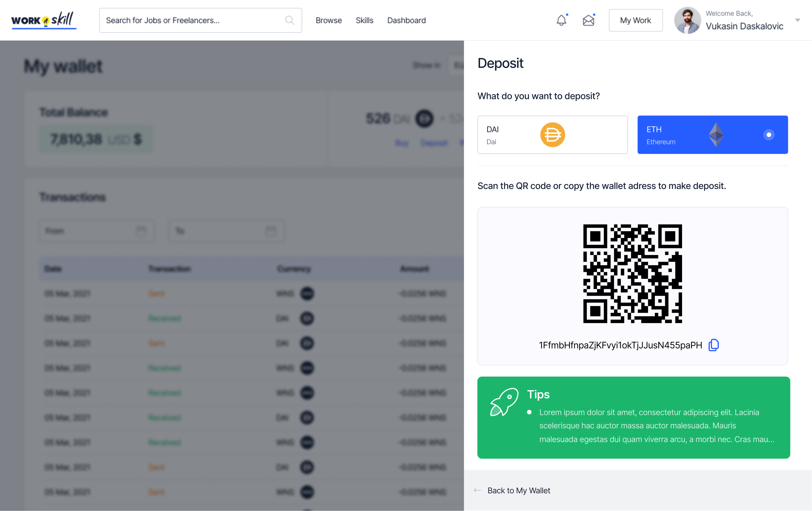Click the WorkSkill logo
Screen dimensions: 812x511
43,20
